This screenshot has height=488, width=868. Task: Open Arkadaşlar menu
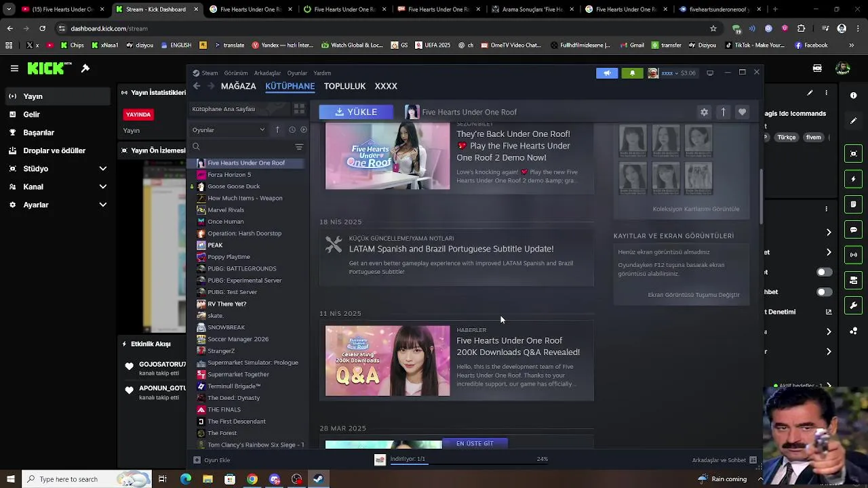click(x=267, y=73)
